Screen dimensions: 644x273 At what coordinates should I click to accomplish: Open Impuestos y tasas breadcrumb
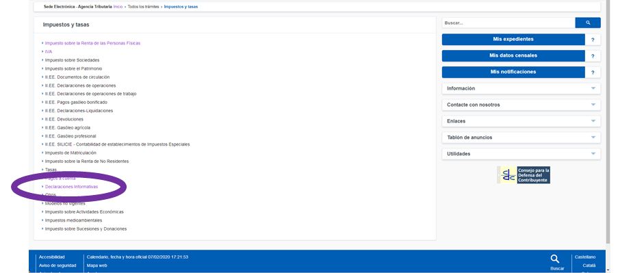[181, 7]
